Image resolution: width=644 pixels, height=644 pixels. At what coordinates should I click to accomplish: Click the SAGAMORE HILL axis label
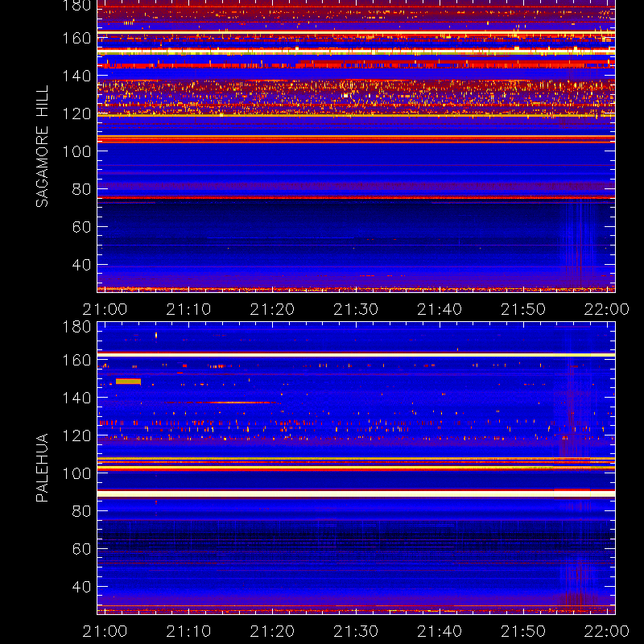pyautogui.click(x=42, y=147)
